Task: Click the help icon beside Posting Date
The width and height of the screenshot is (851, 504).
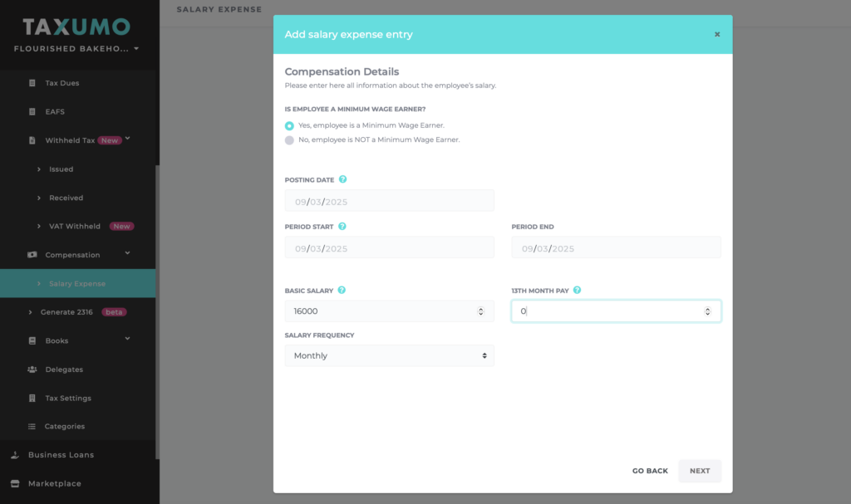Action: tap(343, 179)
